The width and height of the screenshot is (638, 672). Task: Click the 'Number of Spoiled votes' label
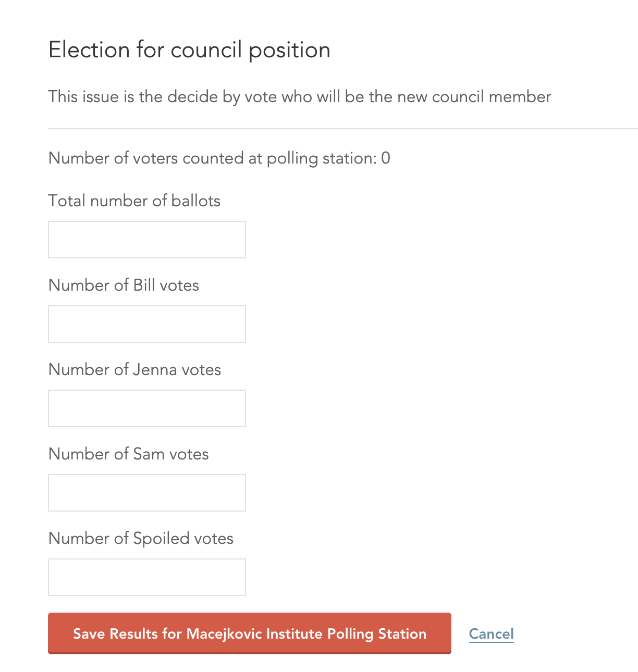click(x=141, y=539)
